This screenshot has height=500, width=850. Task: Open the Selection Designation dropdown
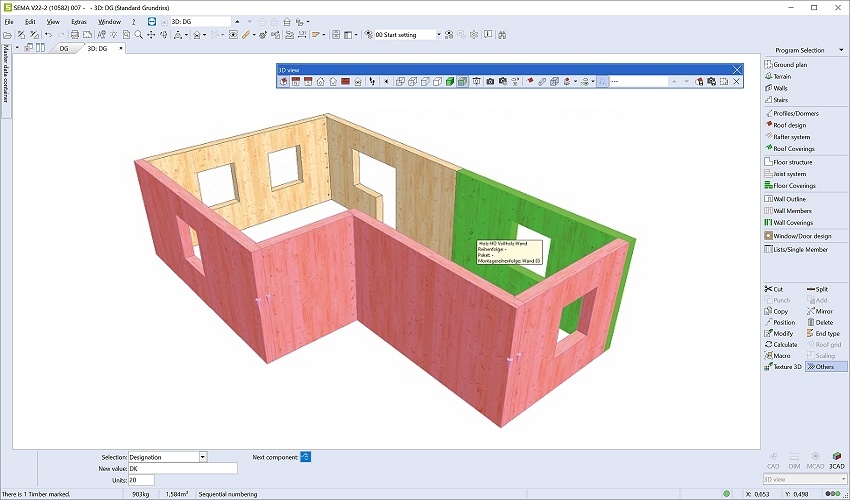coord(203,457)
